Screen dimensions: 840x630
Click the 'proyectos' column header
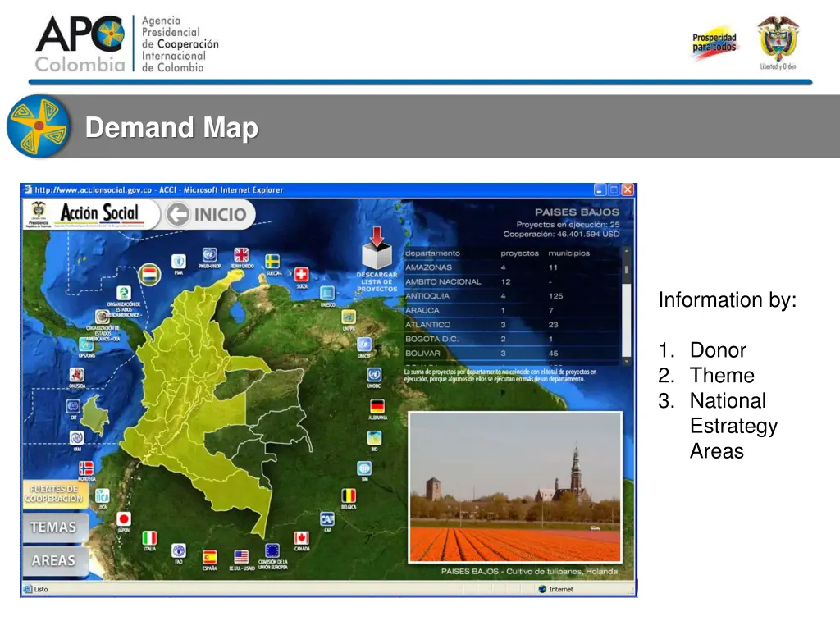pyautogui.click(x=519, y=253)
